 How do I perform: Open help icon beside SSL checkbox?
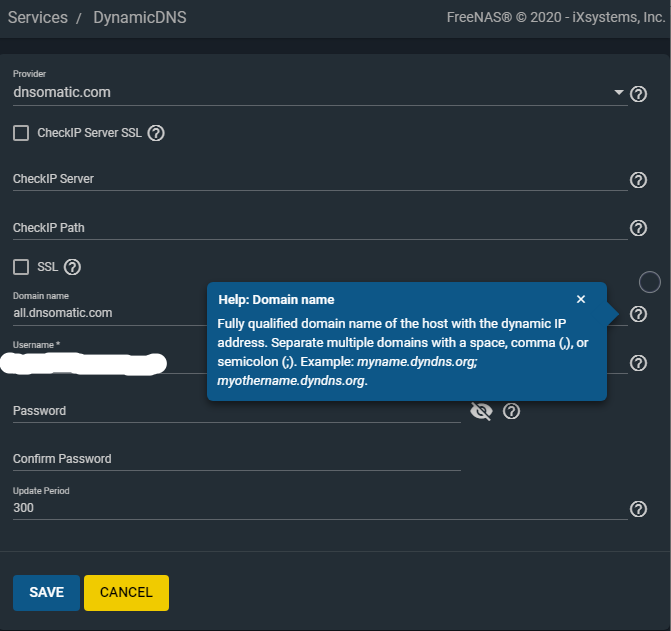(72, 267)
